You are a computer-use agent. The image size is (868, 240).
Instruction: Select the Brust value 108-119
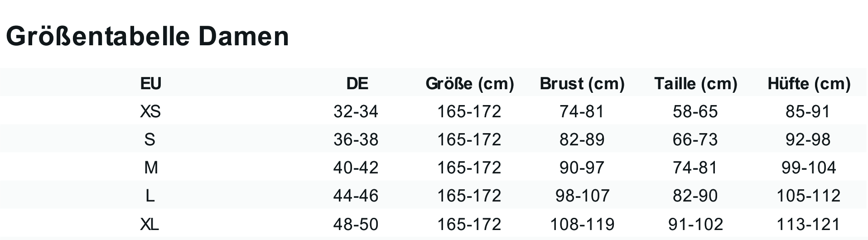point(582,224)
